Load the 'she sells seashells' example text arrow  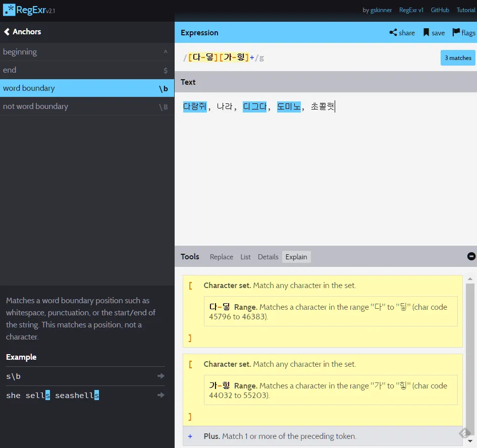pos(161,395)
